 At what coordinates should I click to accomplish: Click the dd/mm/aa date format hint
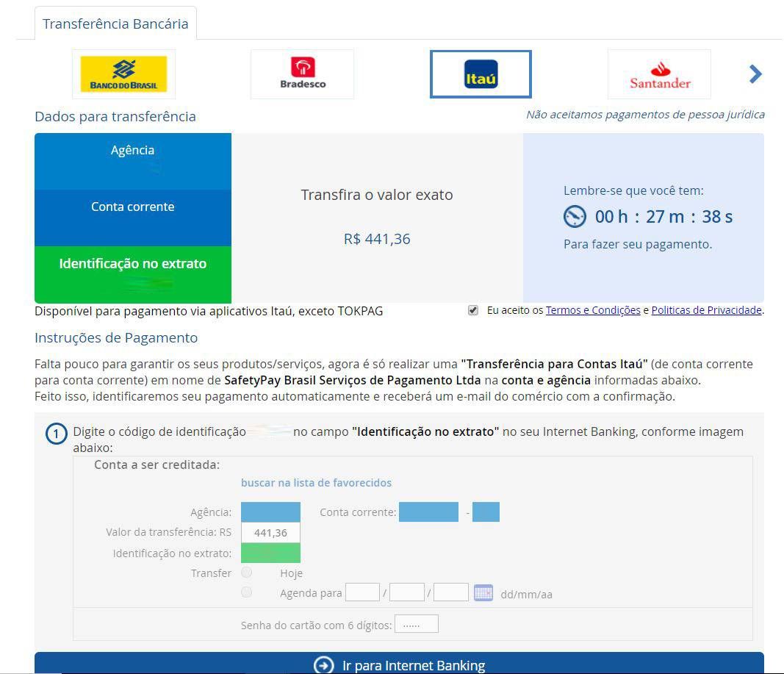click(527, 594)
